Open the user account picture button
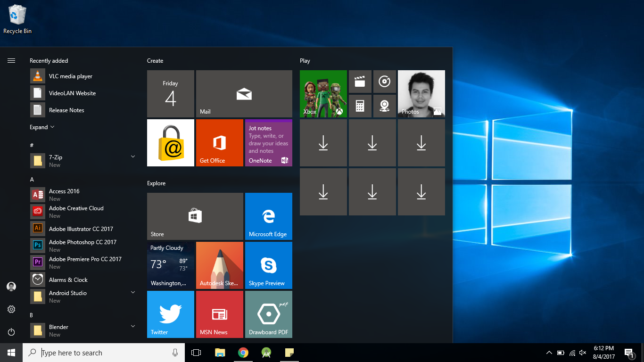644x362 pixels. click(x=11, y=286)
